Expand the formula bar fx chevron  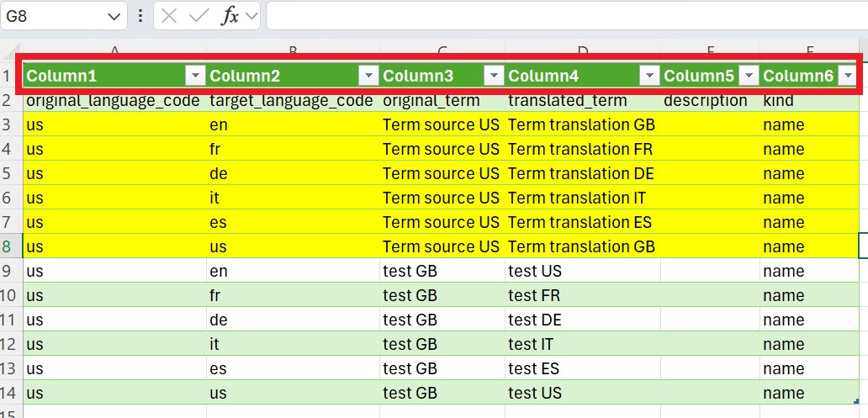pyautogui.click(x=251, y=17)
